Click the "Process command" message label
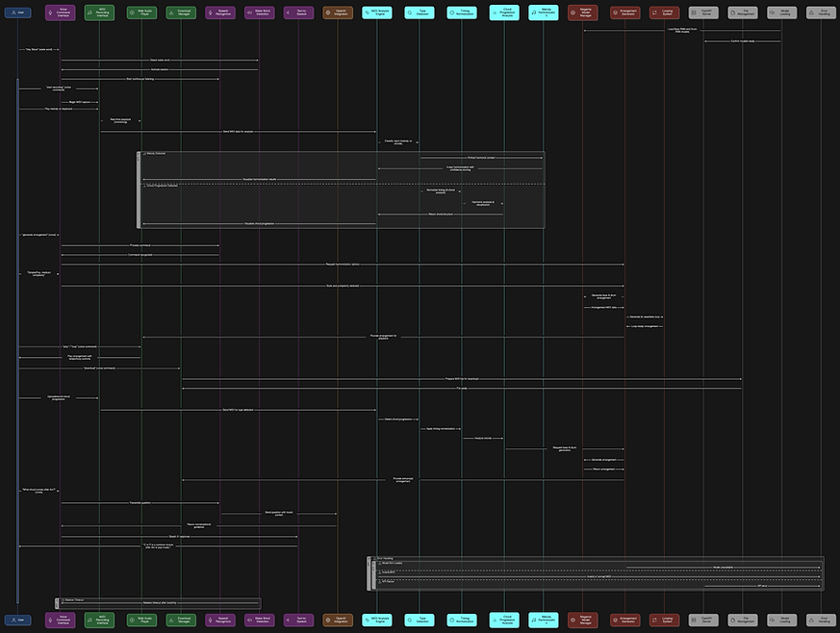The height and width of the screenshot is (633, 840). point(140,245)
